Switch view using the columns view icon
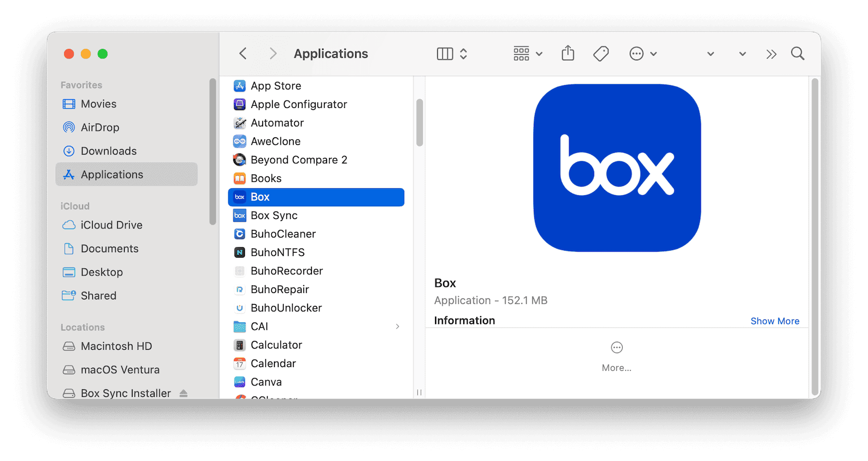Image resolution: width=868 pixels, height=461 pixels. pos(445,54)
